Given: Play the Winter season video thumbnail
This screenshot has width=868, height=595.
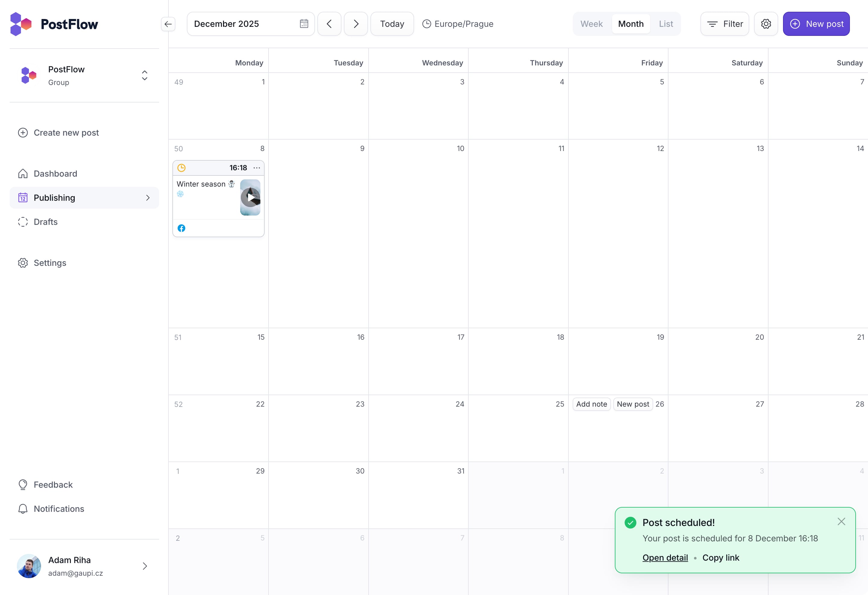Looking at the screenshot, I should (x=250, y=197).
